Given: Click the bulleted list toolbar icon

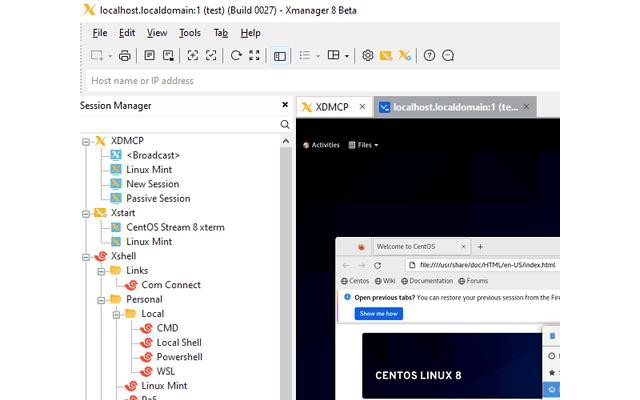Looking at the screenshot, I should coord(304,55).
